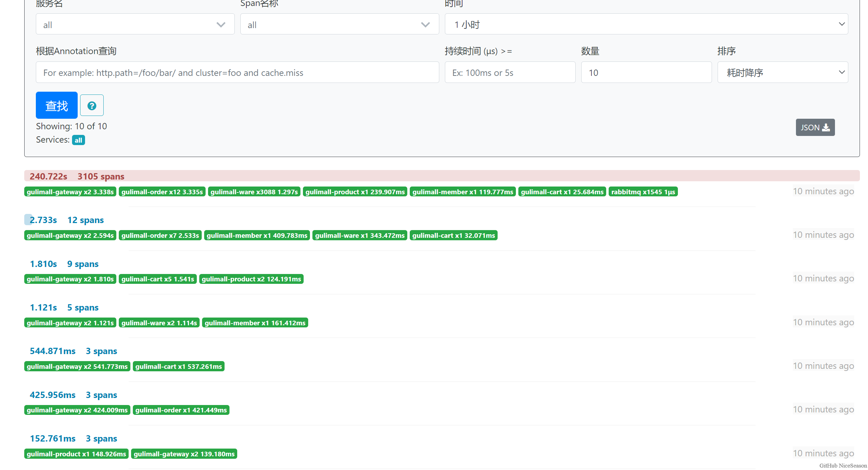The image size is (868, 470).
Task: Click the gulimall-product x1 148.926ms tag
Action: pos(76,454)
